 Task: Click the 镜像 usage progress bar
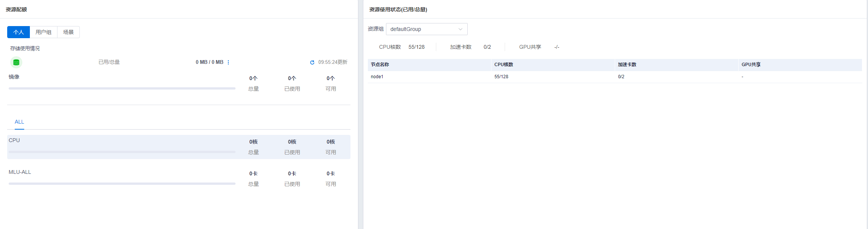(x=122, y=88)
